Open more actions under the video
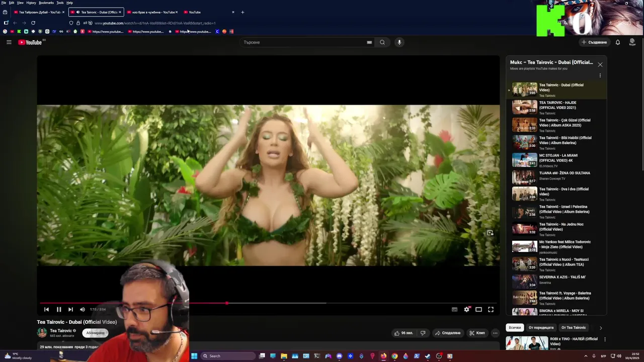This screenshot has width=644, height=362. tap(495, 333)
